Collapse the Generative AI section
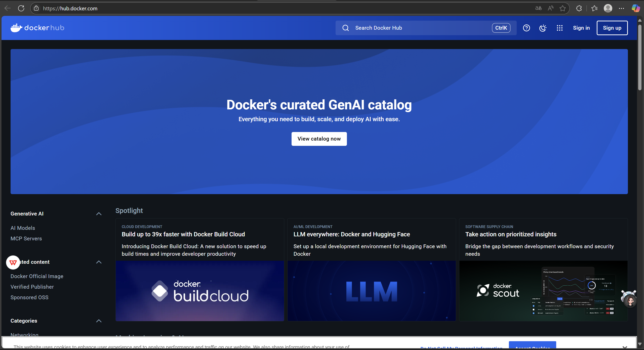Viewport: 644px width, 350px height. 99,214
